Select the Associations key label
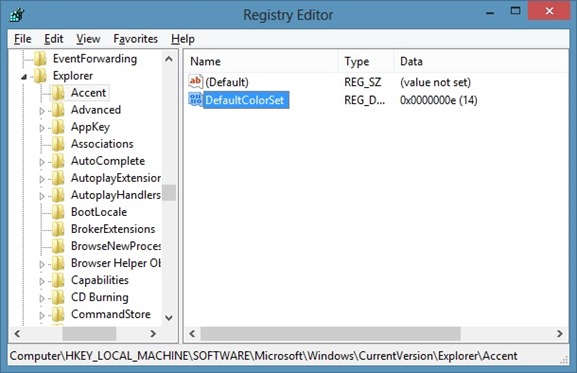Image resolution: width=577 pixels, height=373 pixels. (102, 144)
